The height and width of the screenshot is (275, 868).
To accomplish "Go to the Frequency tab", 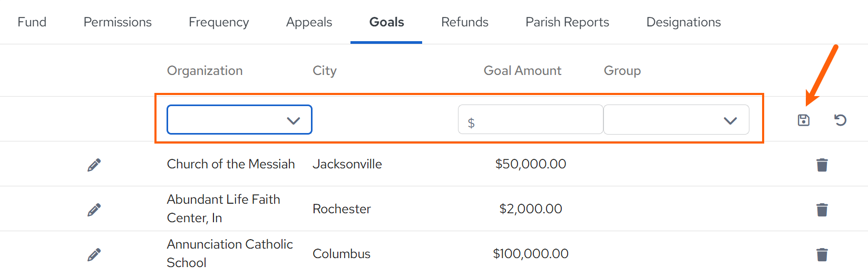I will pos(219,22).
